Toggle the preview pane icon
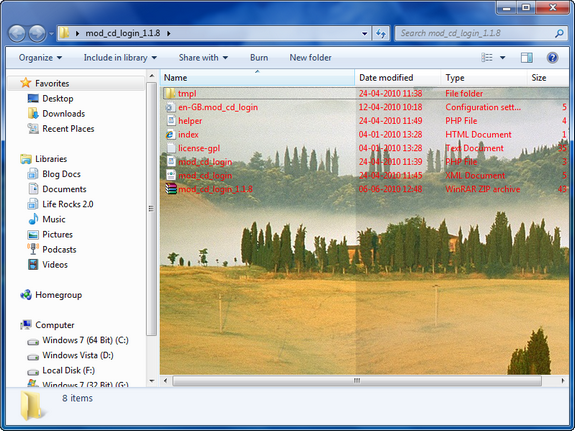 tap(527, 58)
